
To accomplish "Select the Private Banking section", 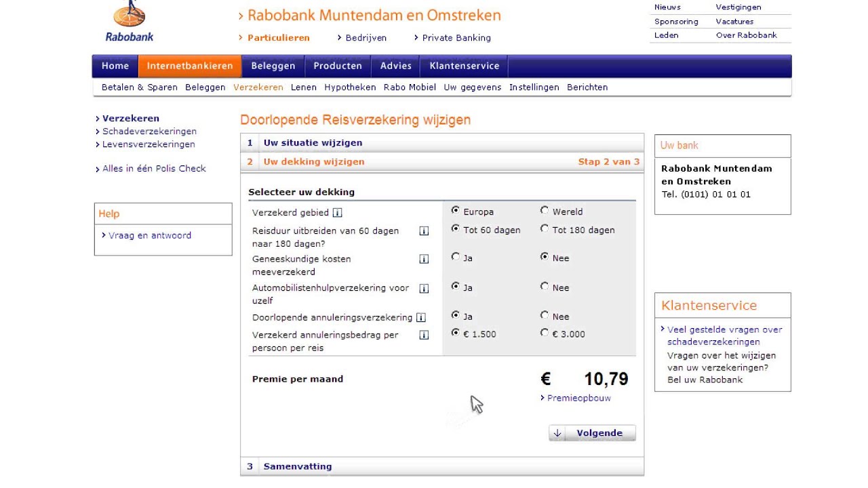I will coord(456,38).
